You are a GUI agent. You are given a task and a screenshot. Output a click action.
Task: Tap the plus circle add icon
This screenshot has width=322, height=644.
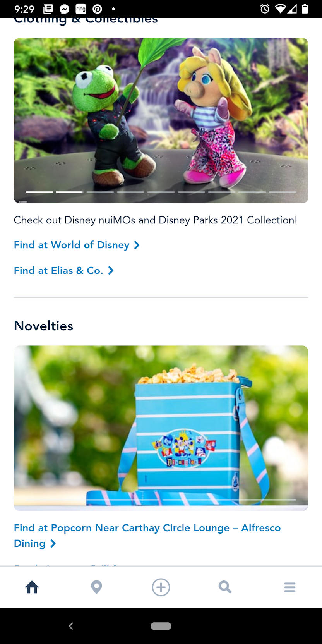[161, 587]
